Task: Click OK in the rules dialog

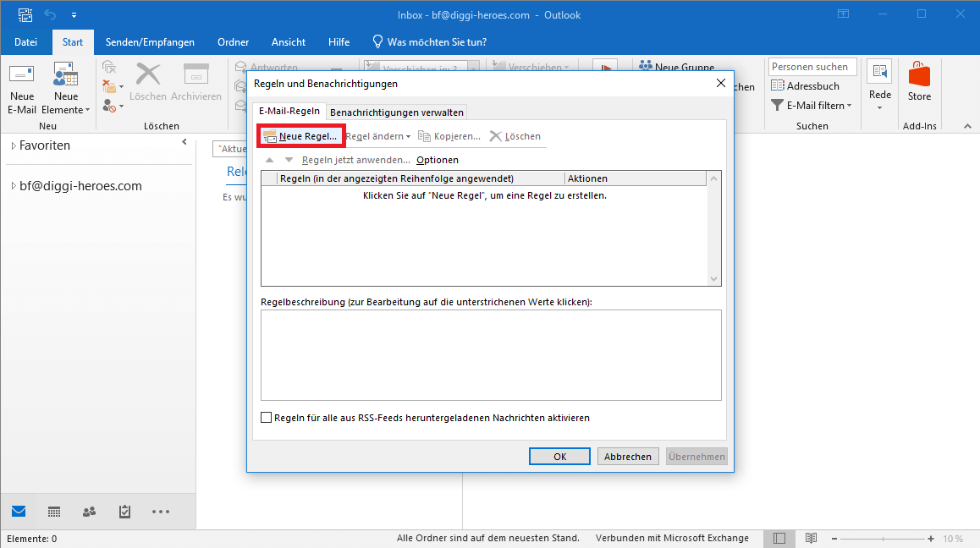Action: point(559,457)
